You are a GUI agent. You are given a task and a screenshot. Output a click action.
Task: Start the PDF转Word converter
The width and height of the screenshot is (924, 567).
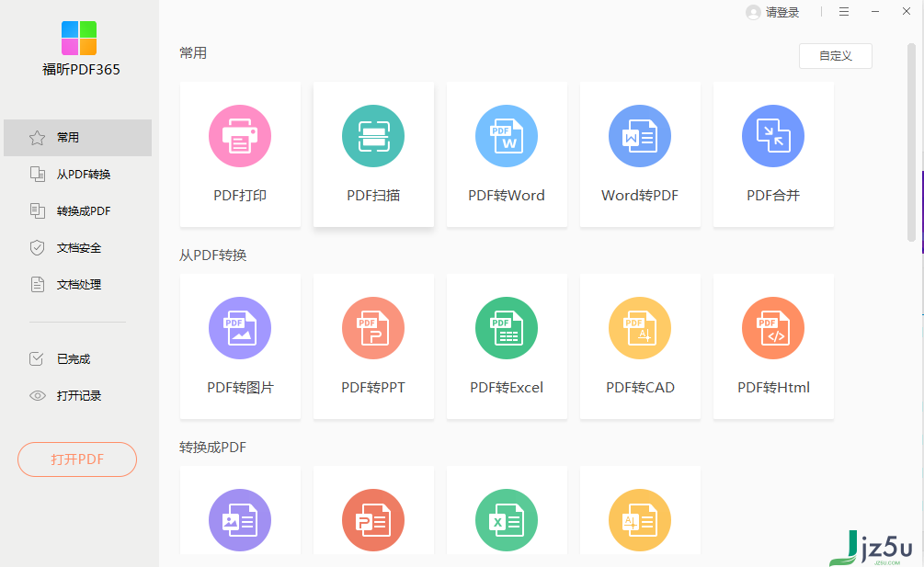(x=507, y=154)
